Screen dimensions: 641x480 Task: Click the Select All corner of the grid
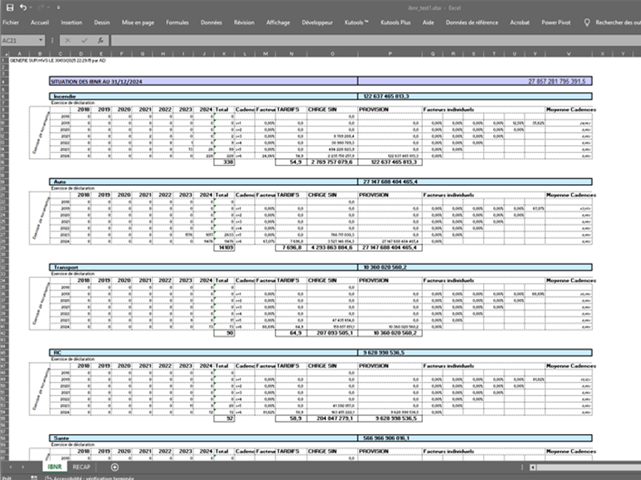pyautogui.click(x=4, y=51)
